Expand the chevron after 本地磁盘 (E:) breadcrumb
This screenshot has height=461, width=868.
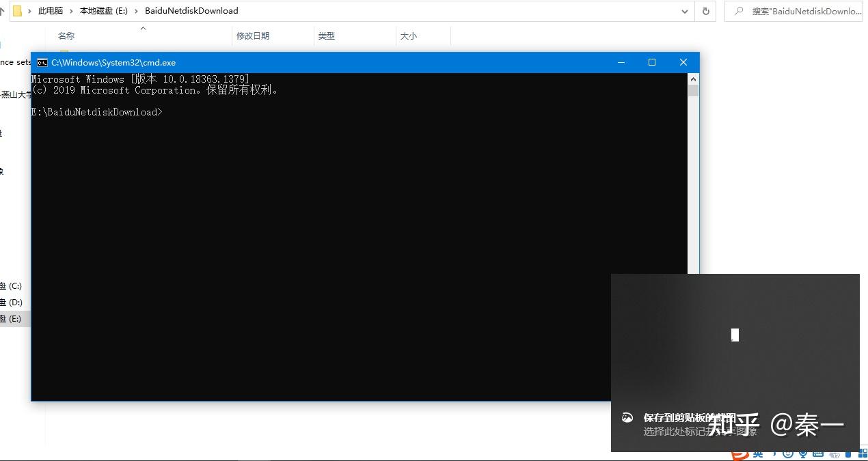[136, 11]
